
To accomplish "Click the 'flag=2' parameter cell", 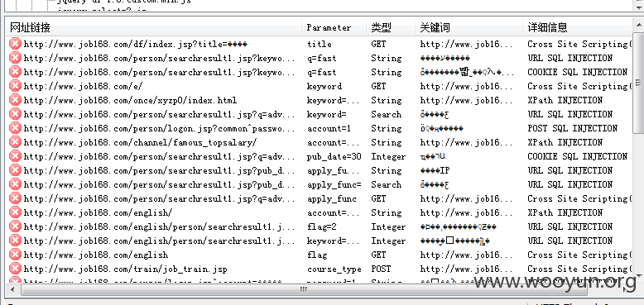I will pyautogui.click(x=322, y=226).
